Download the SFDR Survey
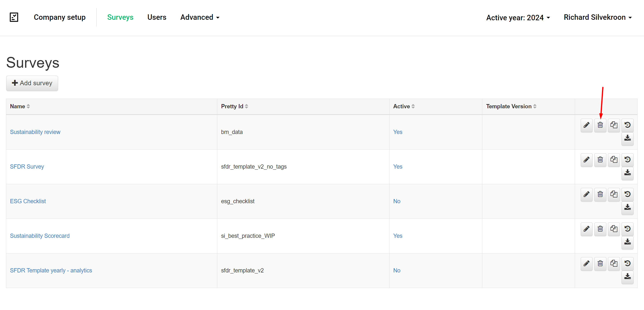This screenshot has width=644, height=310. pos(627,173)
